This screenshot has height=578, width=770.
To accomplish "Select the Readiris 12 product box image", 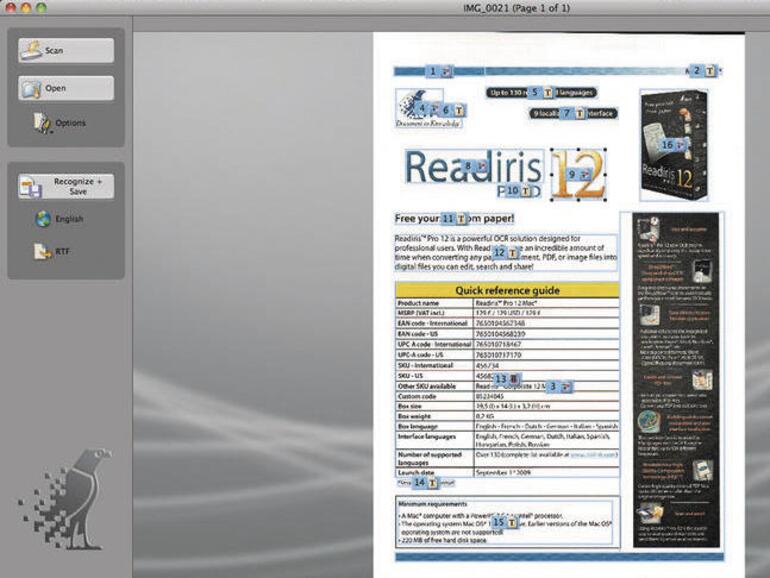I will (x=674, y=145).
